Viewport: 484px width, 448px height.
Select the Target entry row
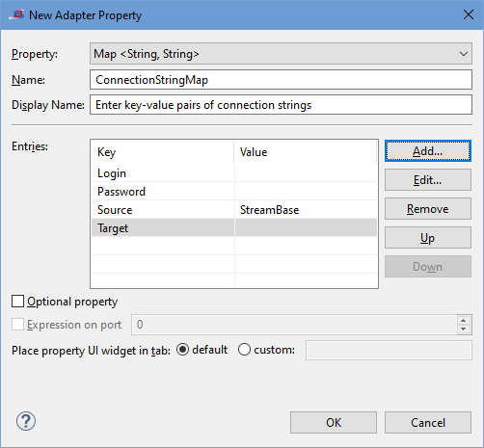coord(234,228)
